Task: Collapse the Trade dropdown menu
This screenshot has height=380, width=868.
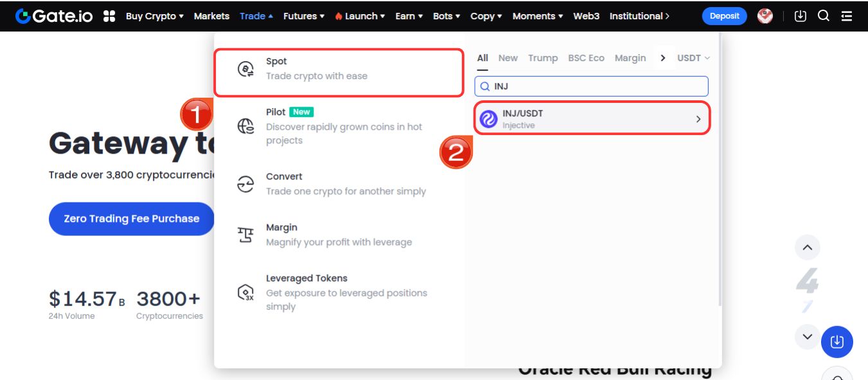Action: pyautogui.click(x=256, y=16)
